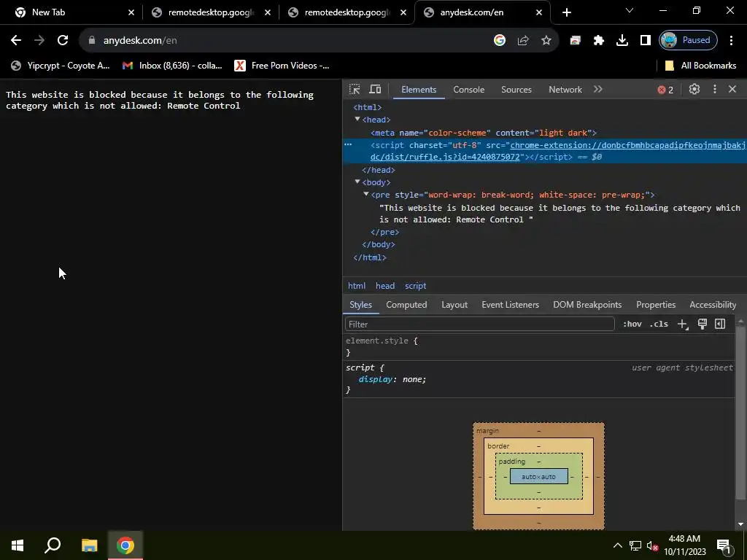Image resolution: width=747 pixels, height=560 pixels.
Task: Open the DOM Breakpoints subtab
Action: [587, 305]
